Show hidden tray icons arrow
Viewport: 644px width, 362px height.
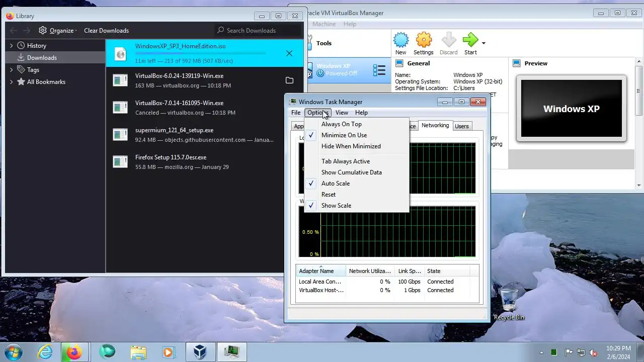click(542, 352)
